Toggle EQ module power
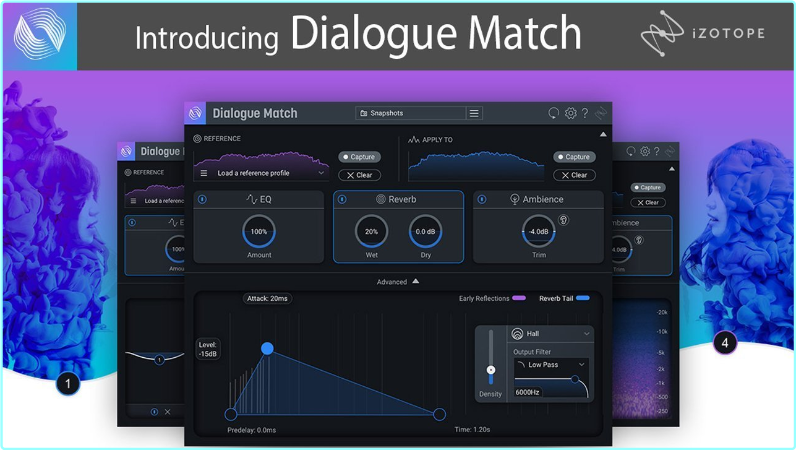This screenshot has width=796, height=450. (x=202, y=200)
